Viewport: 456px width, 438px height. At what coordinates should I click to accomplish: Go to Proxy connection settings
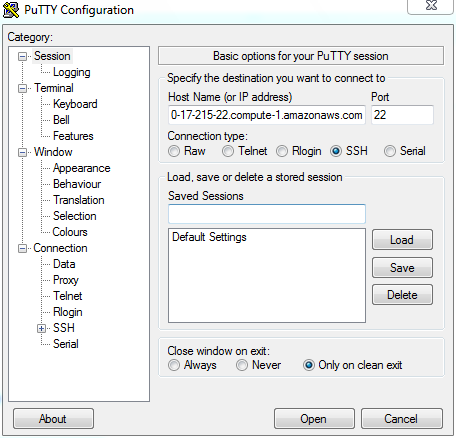(x=66, y=280)
